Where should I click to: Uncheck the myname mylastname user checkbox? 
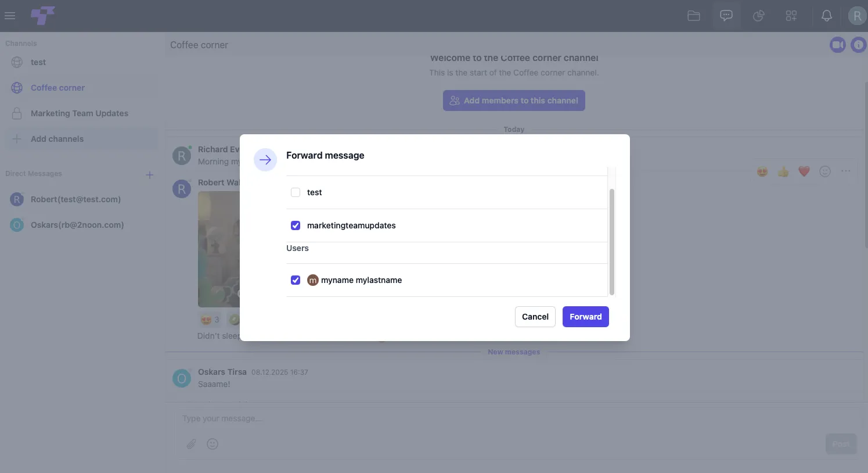click(x=296, y=280)
